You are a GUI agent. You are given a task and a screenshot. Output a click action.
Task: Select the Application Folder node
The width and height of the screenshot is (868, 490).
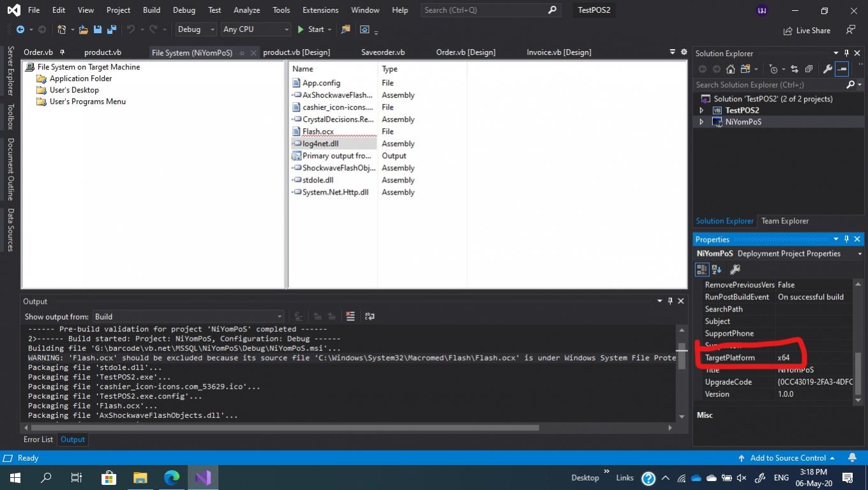point(80,78)
